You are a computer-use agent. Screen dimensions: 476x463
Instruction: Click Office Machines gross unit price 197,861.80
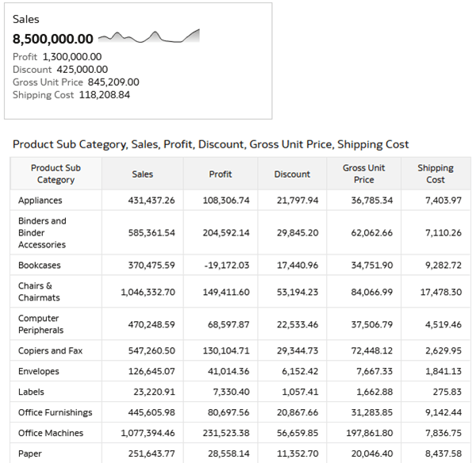370,433
